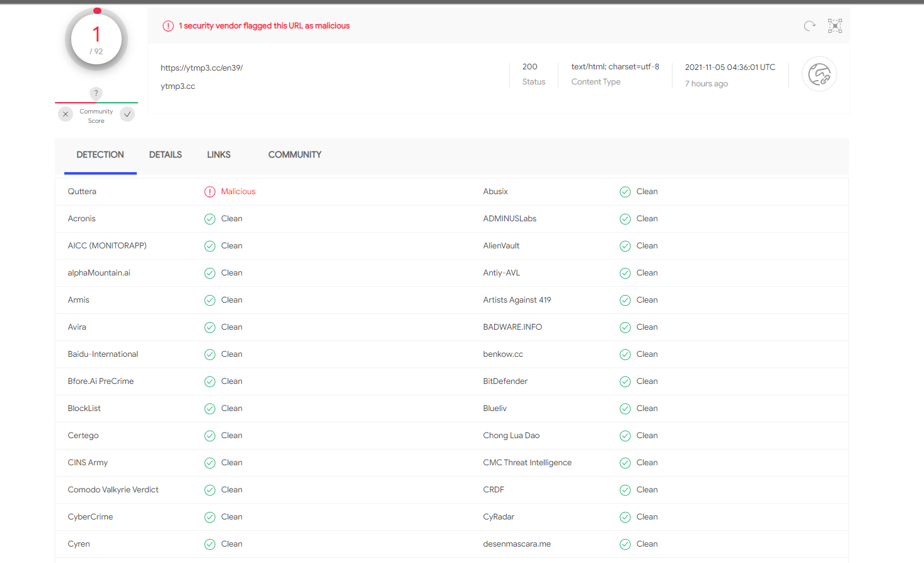The height and width of the screenshot is (563, 924).
Task: Click the clean checkmark icon for Abusix
Action: (x=625, y=192)
